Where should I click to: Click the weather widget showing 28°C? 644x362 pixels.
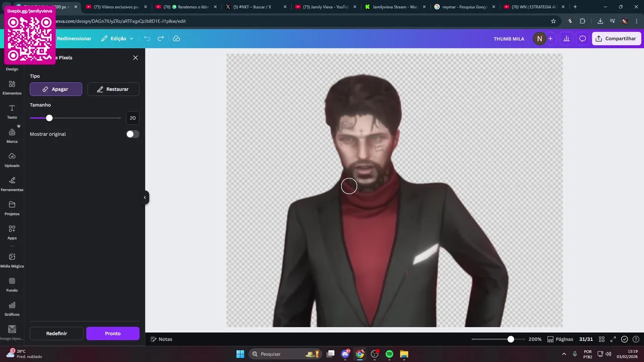pyautogui.click(x=24, y=354)
